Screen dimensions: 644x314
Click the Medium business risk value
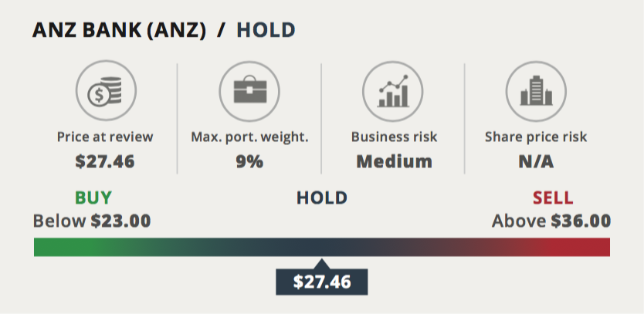coord(395,161)
